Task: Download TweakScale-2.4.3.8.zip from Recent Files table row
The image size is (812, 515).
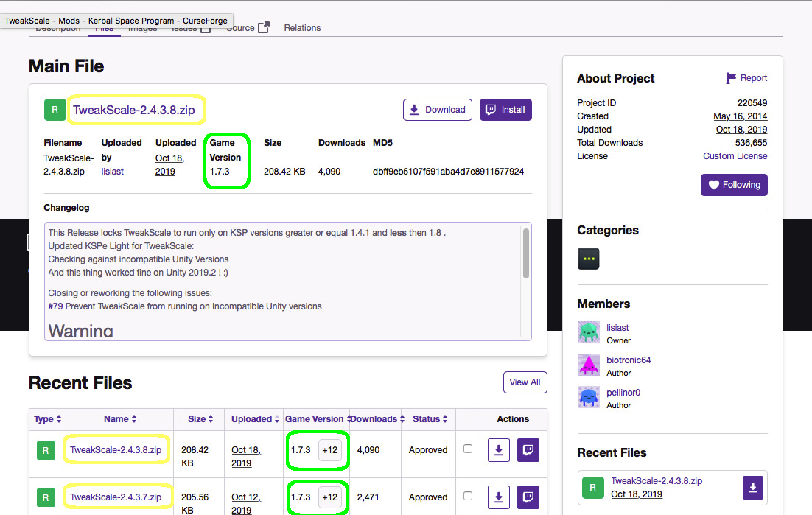Action: click(499, 450)
